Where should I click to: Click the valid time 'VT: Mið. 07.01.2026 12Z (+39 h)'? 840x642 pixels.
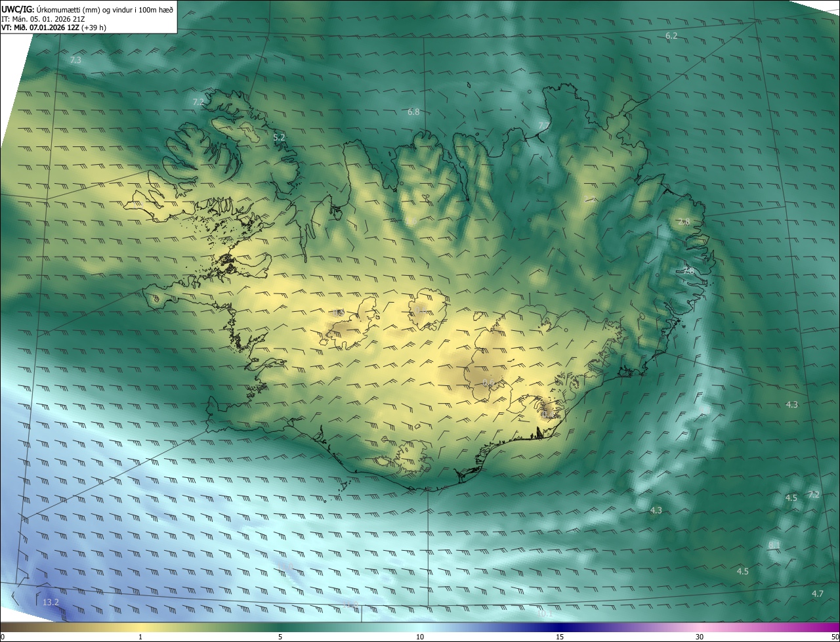tap(54, 28)
